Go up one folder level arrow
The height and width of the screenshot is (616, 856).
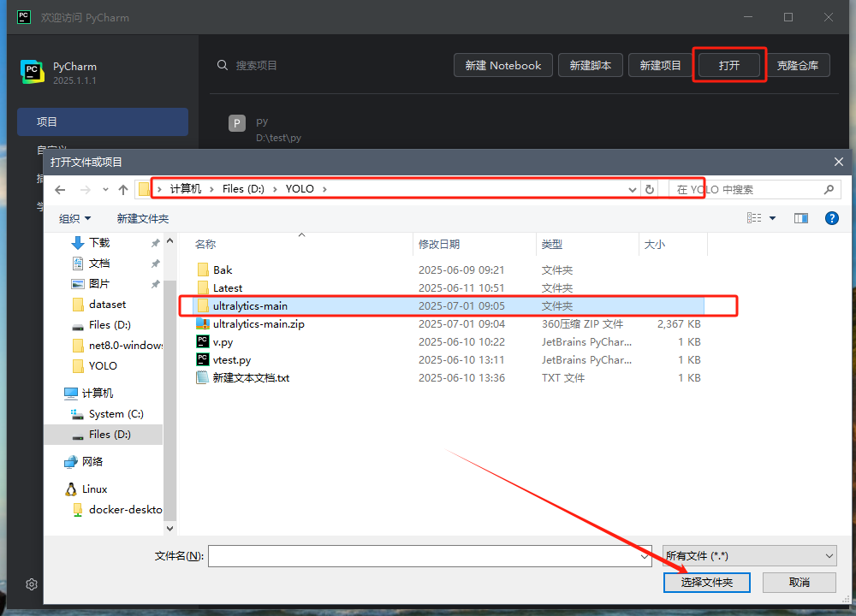pyautogui.click(x=122, y=190)
